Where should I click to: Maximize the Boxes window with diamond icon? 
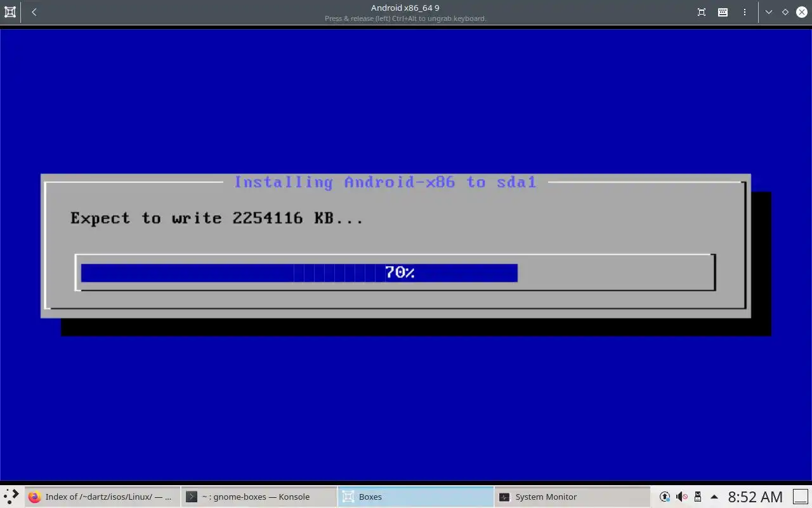(x=785, y=12)
